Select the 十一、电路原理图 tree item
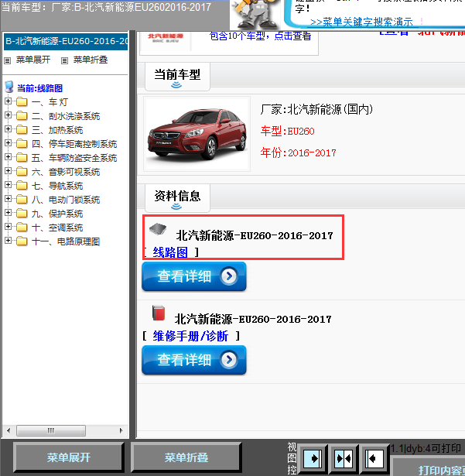 click(x=66, y=241)
